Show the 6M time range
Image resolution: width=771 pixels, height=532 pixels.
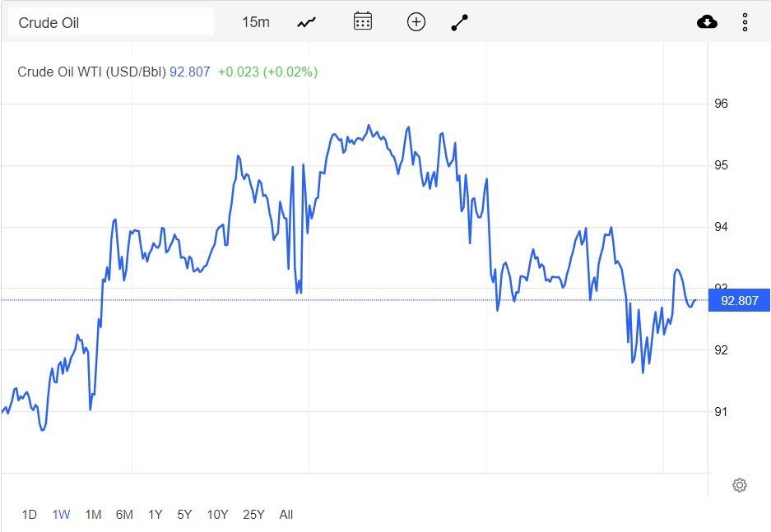(x=124, y=515)
